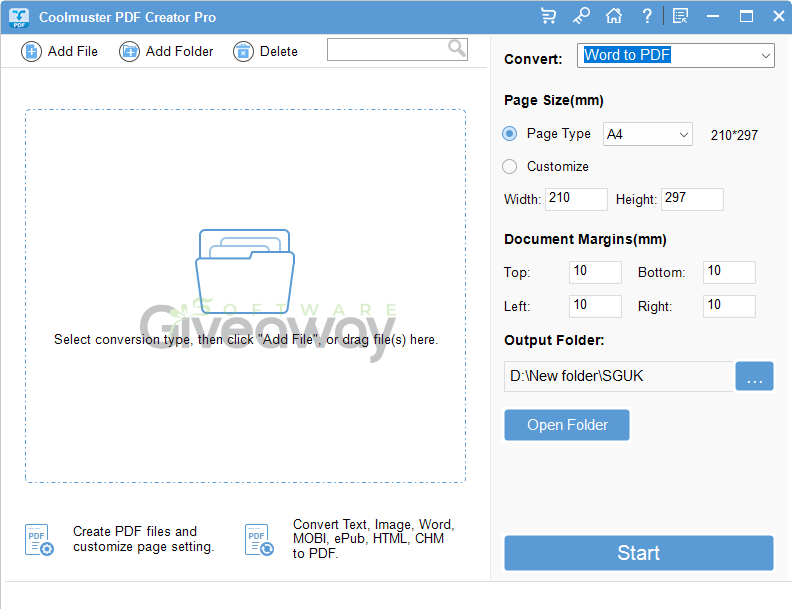
Task: Click the Open Folder button
Action: 567,425
